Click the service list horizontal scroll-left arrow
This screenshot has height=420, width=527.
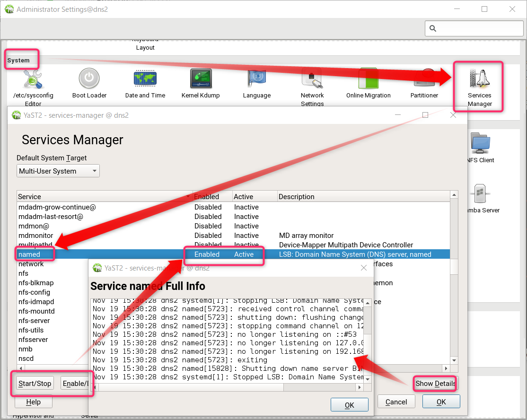click(21, 368)
